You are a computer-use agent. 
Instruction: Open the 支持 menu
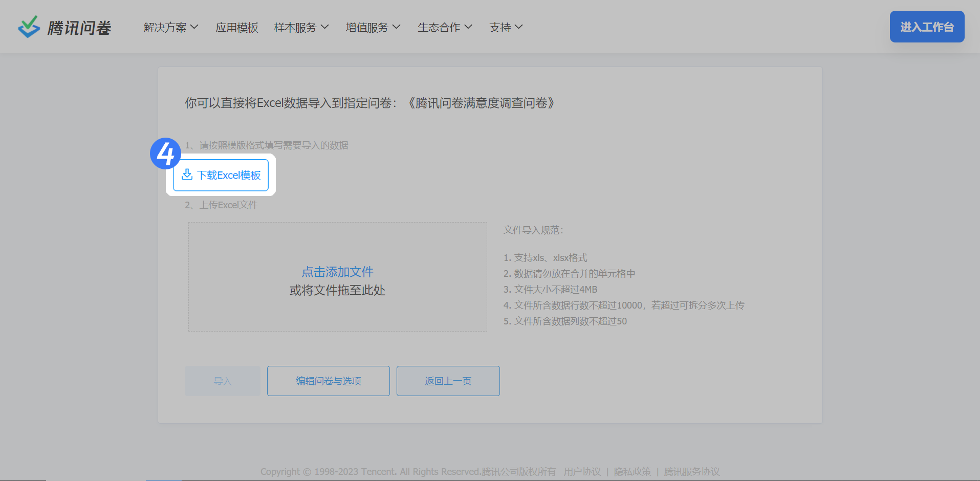[506, 27]
